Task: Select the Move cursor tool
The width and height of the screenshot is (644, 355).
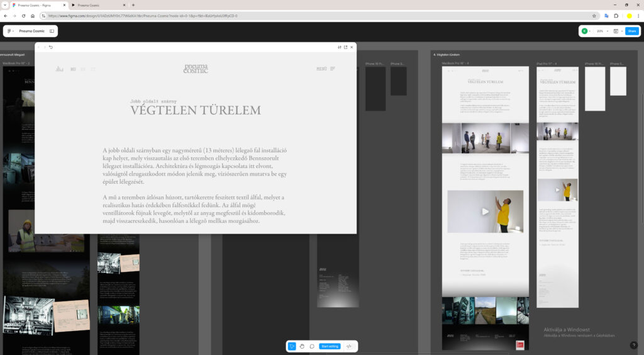Action: point(292,346)
